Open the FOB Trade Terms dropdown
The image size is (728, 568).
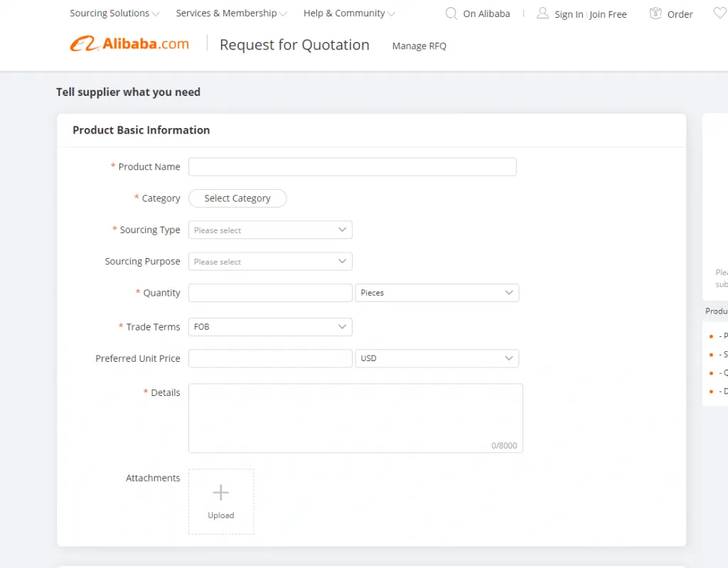270,327
